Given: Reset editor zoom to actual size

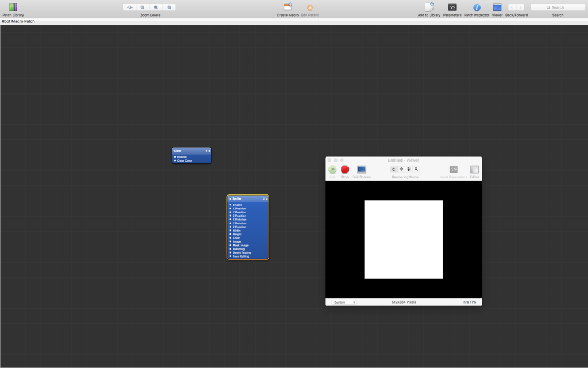Looking at the screenshot, I should pos(156,7).
